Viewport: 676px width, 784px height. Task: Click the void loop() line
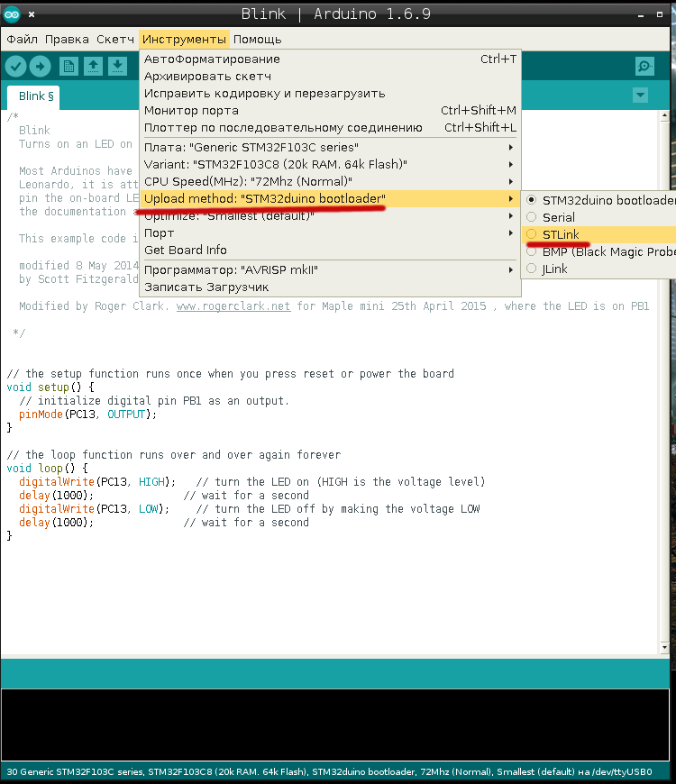click(47, 468)
